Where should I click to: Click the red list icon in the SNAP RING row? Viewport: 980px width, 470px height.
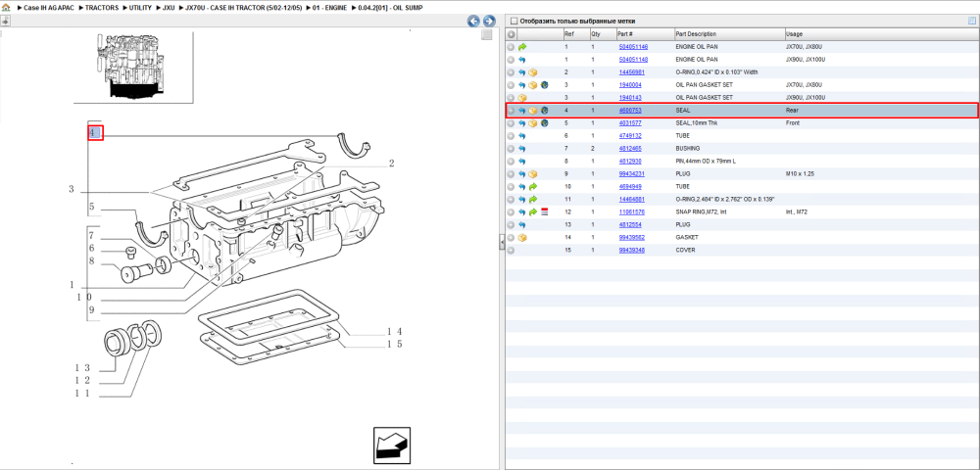point(544,212)
